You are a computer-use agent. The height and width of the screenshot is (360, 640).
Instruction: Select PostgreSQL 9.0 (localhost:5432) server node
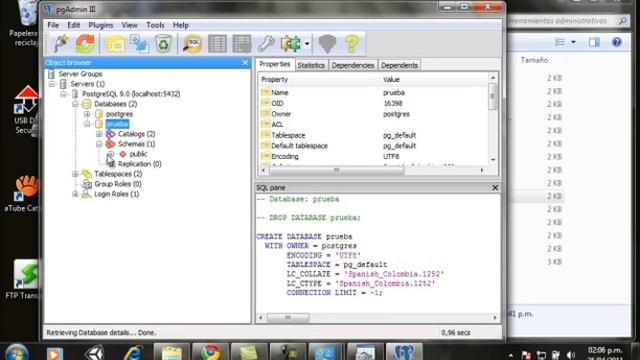131,94
